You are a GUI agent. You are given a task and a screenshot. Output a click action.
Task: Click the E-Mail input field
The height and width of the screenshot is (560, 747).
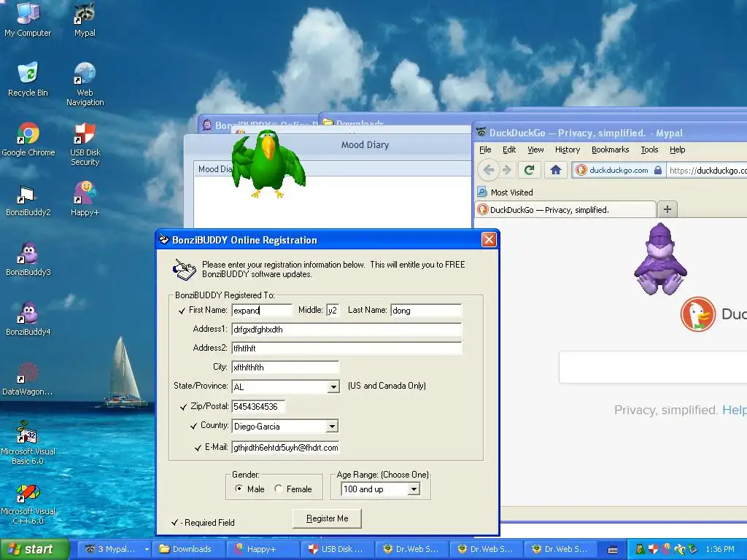(x=285, y=448)
